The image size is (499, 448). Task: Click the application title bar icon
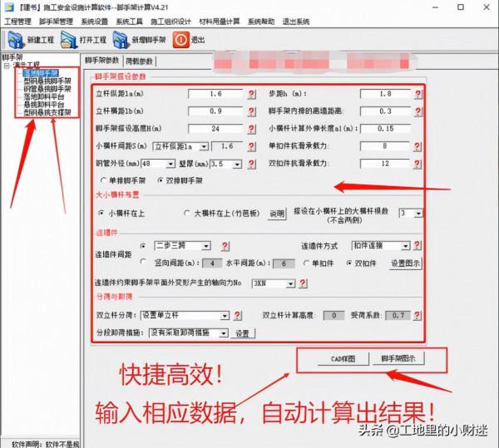tap(9, 7)
